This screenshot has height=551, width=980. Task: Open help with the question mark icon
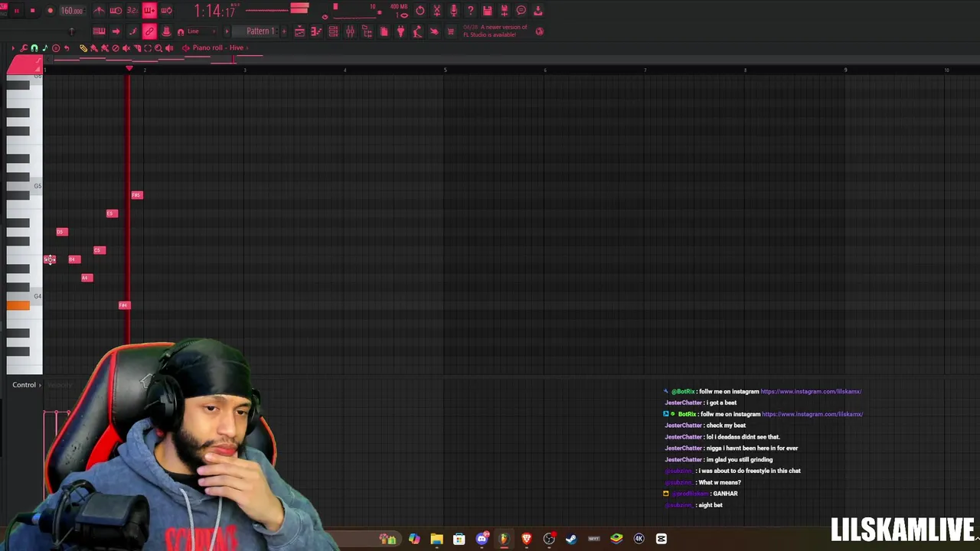[x=470, y=11]
